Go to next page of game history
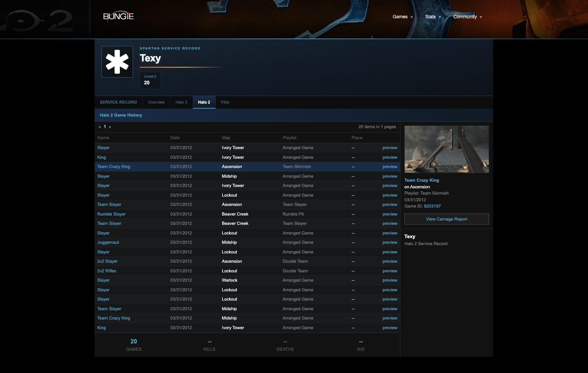588x373 pixels. pyautogui.click(x=110, y=127)
